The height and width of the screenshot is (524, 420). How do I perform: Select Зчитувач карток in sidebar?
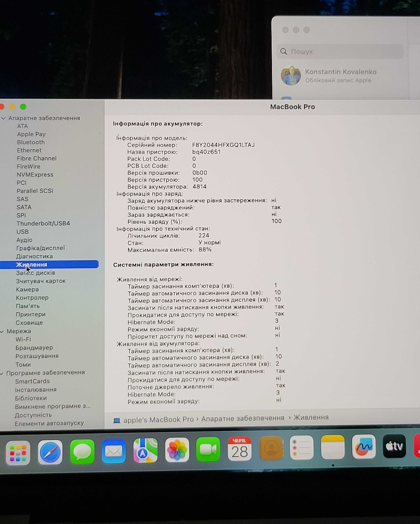pyautogui.click(x=41, y=281)
